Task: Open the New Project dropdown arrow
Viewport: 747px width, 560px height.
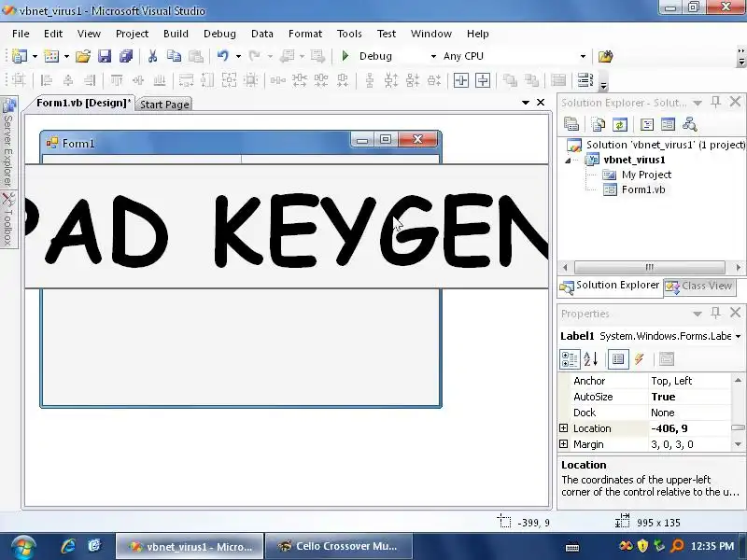Action: click(35, 56)
